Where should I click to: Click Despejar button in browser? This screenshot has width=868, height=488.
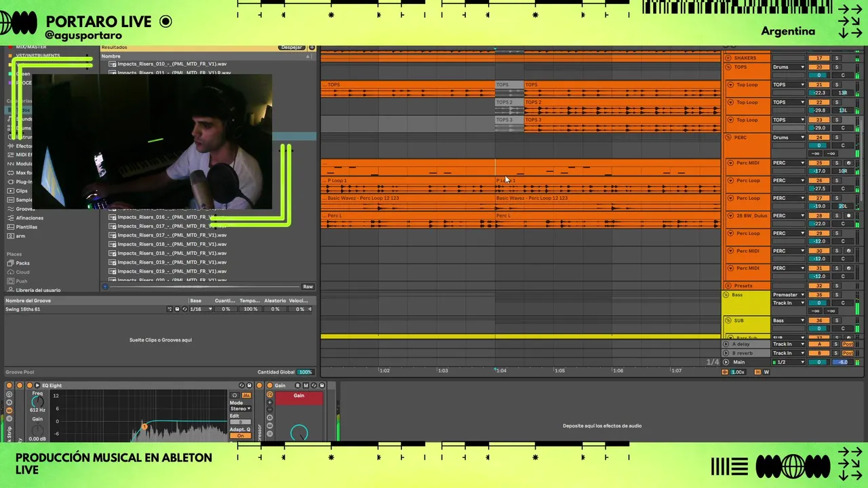pyautogui.click(x=292, y=47)
